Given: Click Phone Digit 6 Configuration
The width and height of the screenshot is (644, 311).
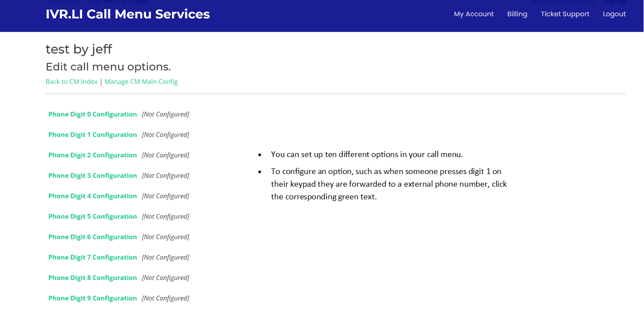Looking at the screenshot, I should (92, 237).
